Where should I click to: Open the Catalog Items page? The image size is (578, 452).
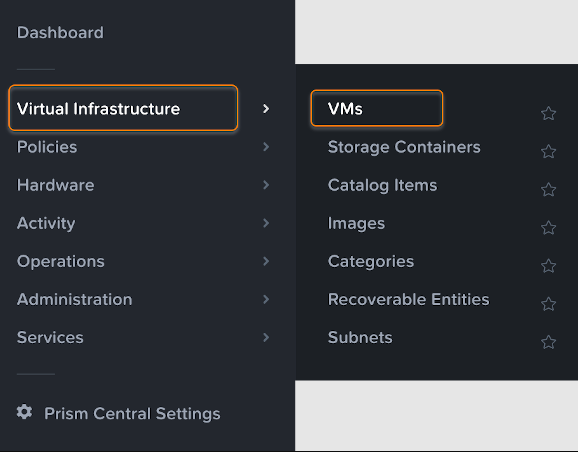(382, 185)
